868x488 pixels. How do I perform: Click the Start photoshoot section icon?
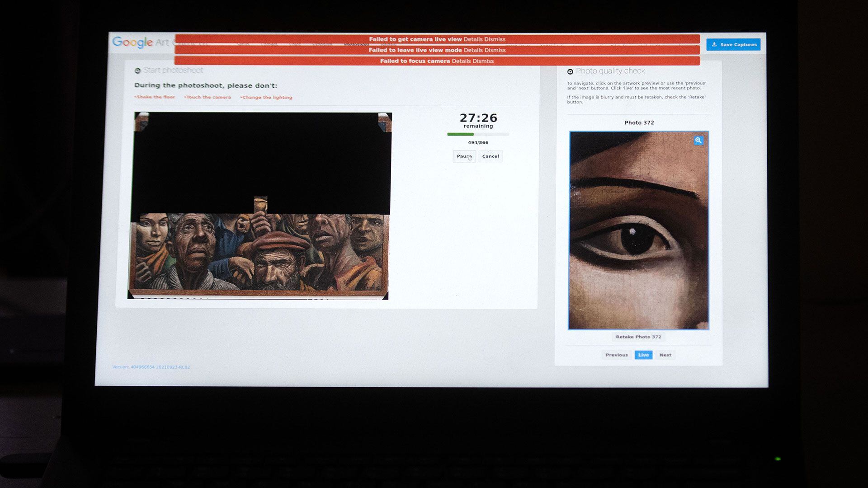pos(137,71)
